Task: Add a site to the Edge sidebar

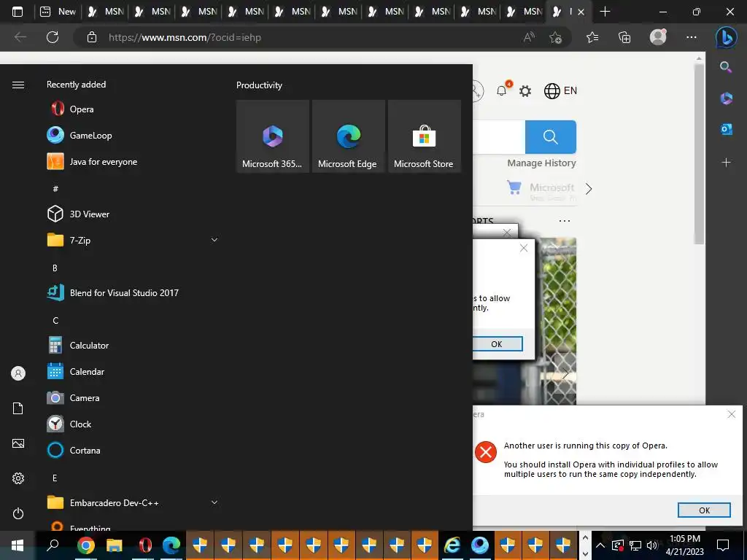Action: pyautogui.click(x=726, y=163)
